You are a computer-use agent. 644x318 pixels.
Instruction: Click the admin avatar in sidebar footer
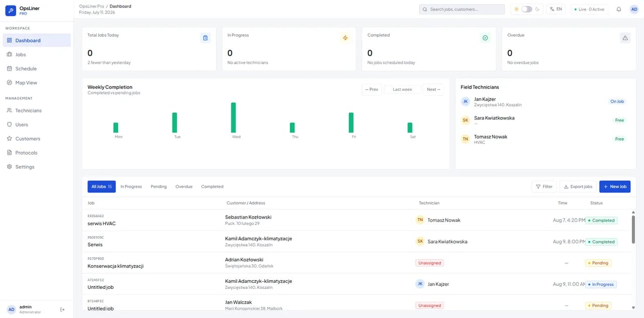11,309
